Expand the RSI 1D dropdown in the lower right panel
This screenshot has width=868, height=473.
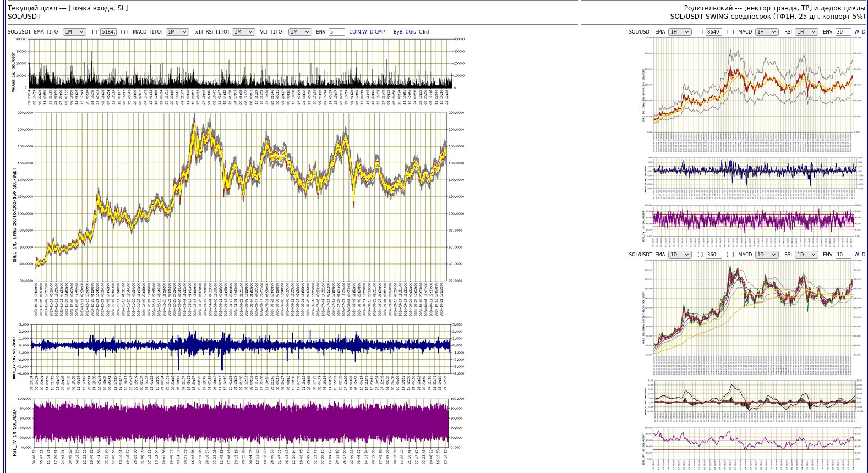pos(807,255)
